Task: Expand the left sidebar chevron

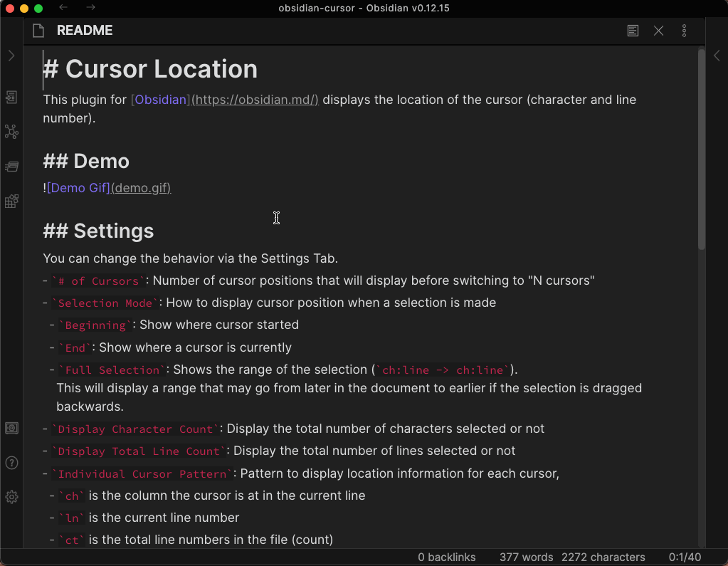Action: [11, 56]
